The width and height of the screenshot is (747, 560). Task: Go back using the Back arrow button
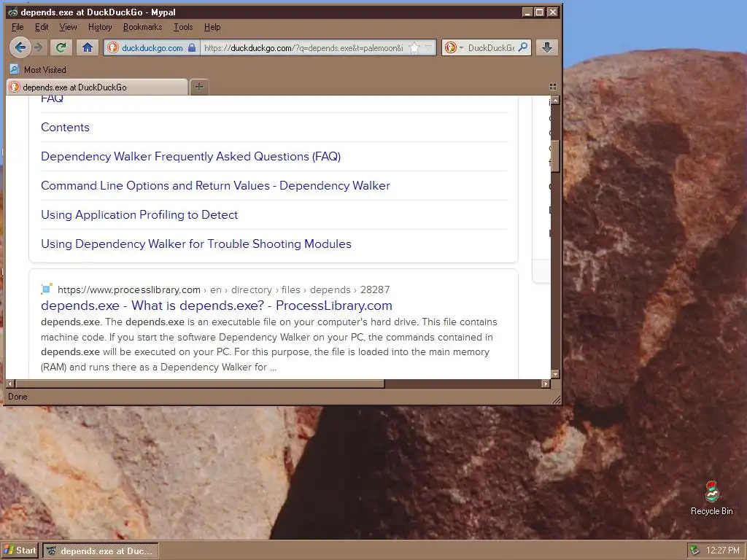click(20, 47)
